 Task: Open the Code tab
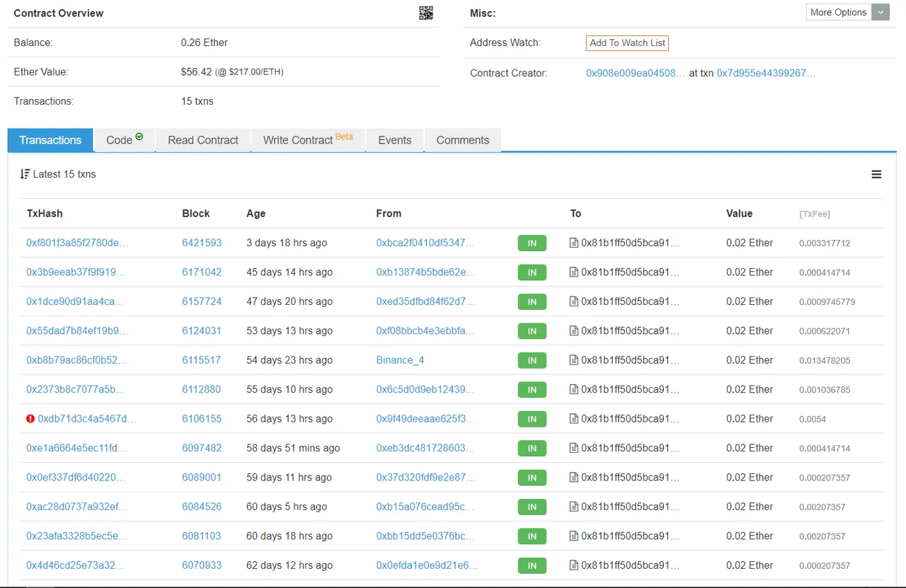(125, 140)
